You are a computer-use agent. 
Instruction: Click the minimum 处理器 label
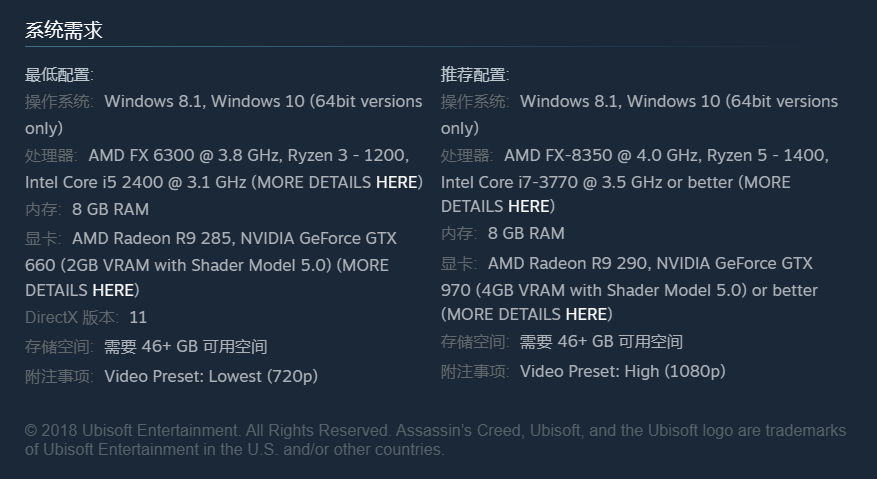tap(51, 155)
